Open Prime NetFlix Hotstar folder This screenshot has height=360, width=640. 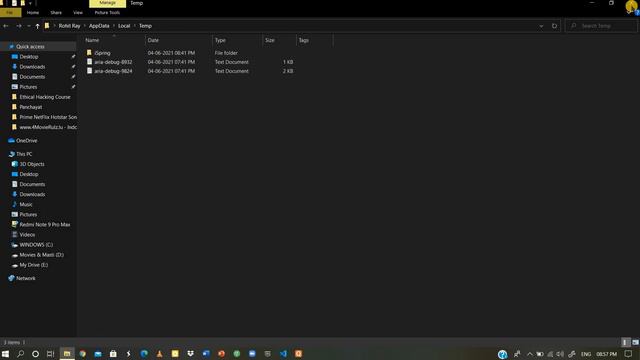48,117
